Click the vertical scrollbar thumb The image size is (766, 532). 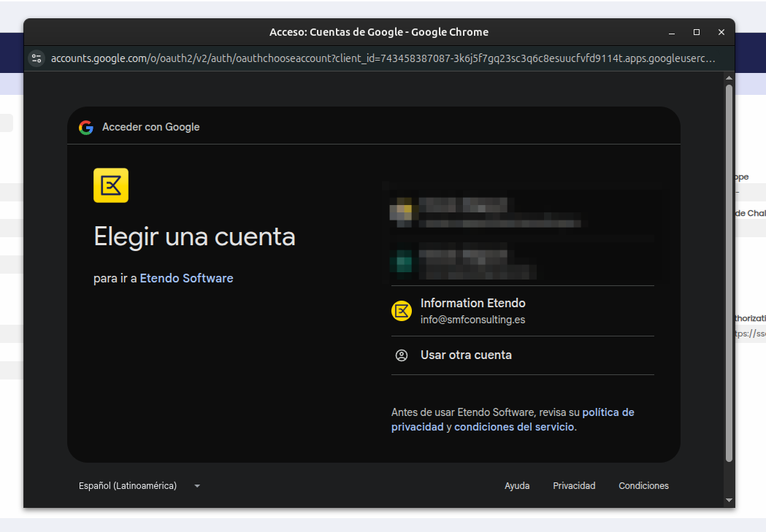point(729,274)
